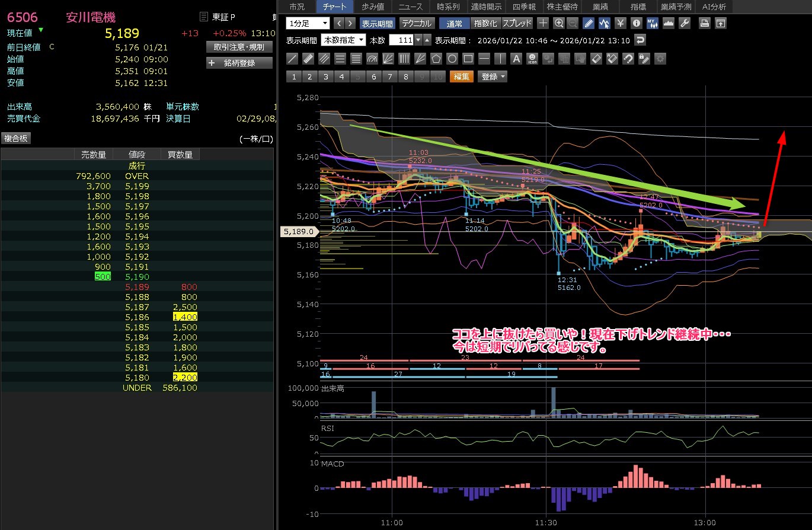This screenshot has width=812, height=530.
Task: Activate the magnet snap tool
Action: tap(628, 59)
